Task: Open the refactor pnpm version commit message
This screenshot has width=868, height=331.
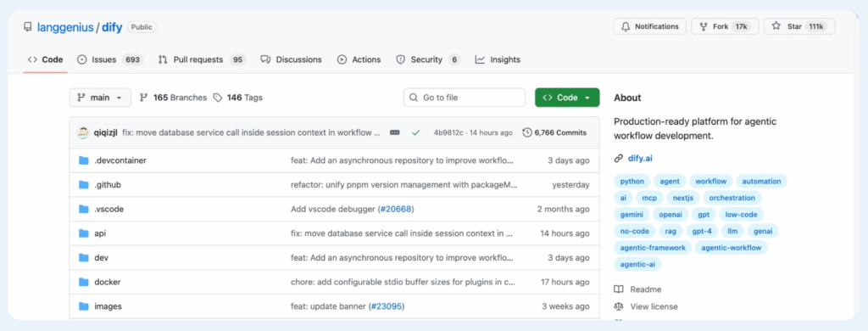Action: tap(404, 185)
